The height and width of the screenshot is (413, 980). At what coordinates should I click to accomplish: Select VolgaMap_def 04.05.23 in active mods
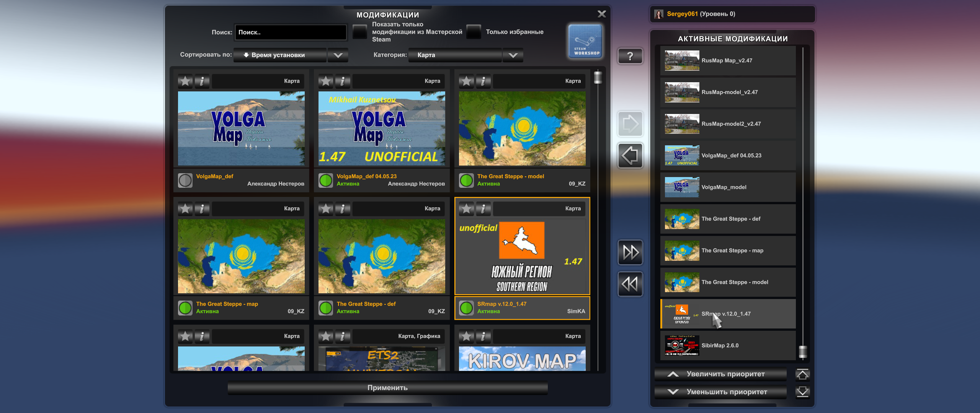click(728, 156)
